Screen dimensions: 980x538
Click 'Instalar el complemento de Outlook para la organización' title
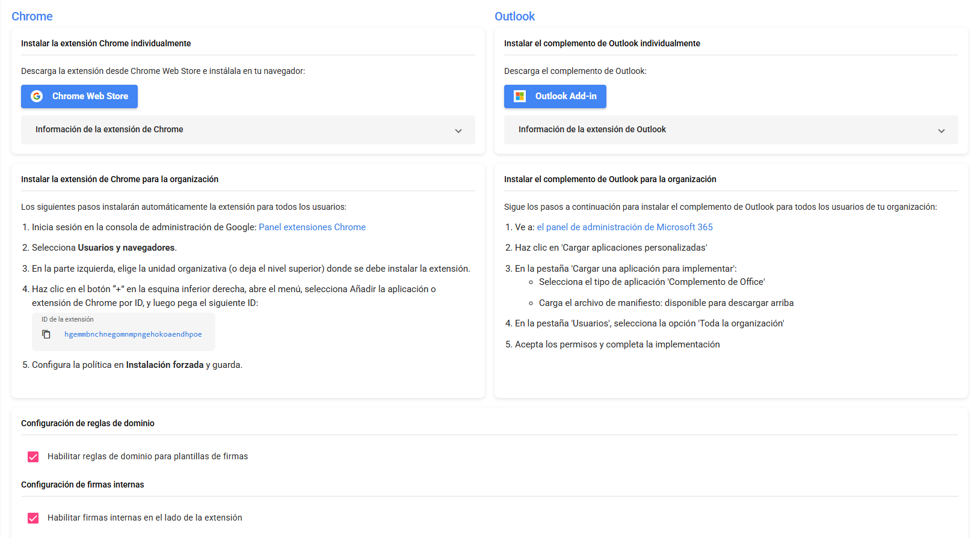coord(610,179)
